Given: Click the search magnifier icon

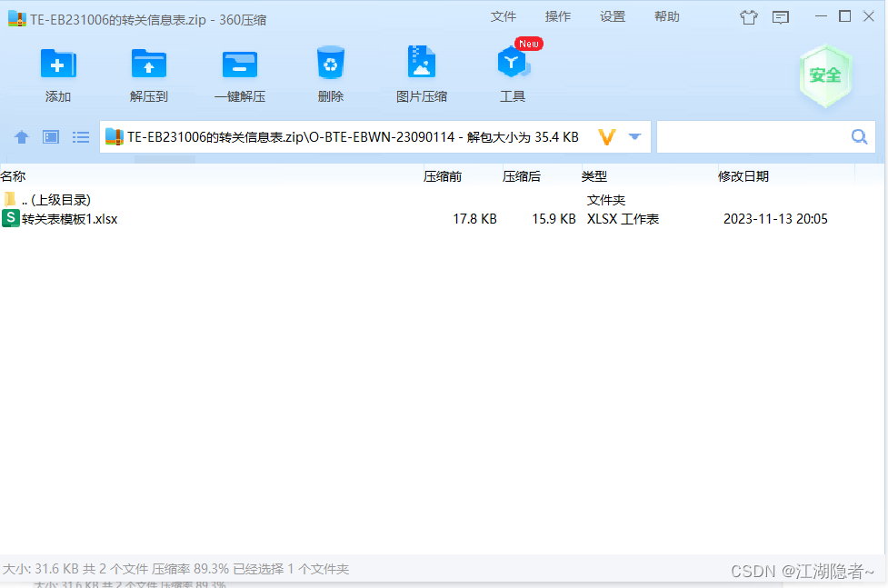Looking at the screenshot, I should click(x=859, y=136).
